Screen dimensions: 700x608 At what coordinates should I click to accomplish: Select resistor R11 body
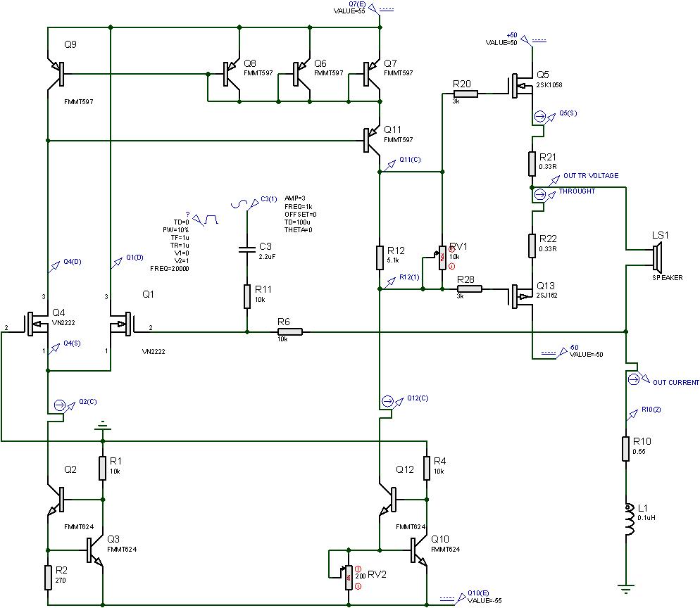tap(247, 296)
